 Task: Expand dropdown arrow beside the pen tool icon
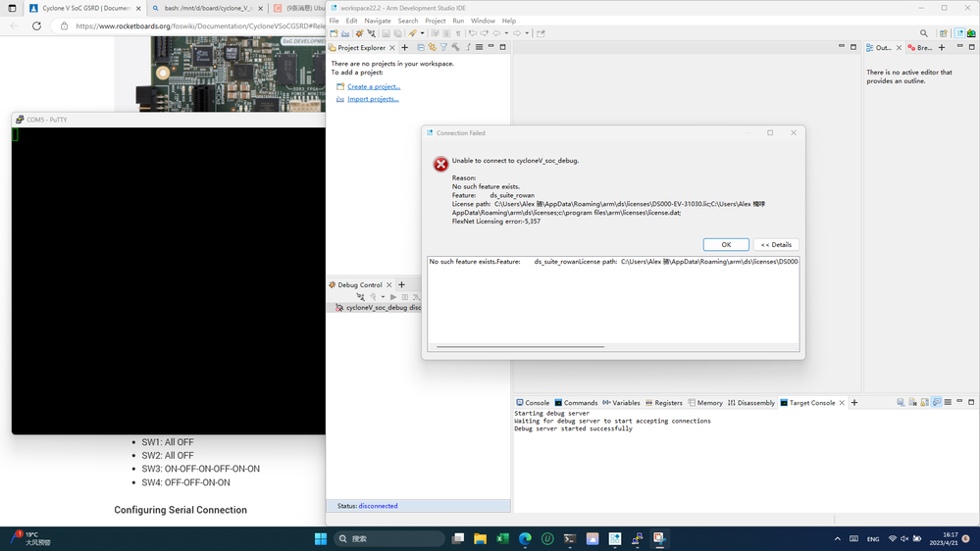click(x=422, y=33)
